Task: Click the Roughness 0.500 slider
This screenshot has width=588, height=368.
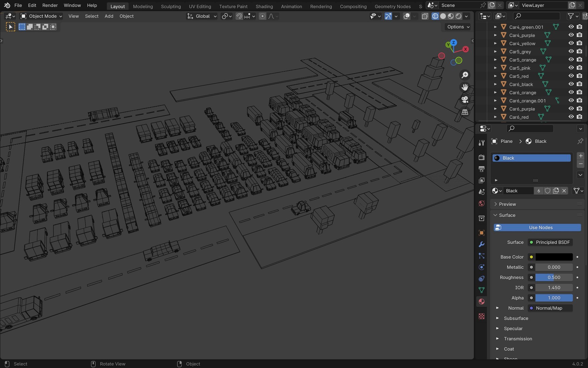Action: tap(554, 277)
